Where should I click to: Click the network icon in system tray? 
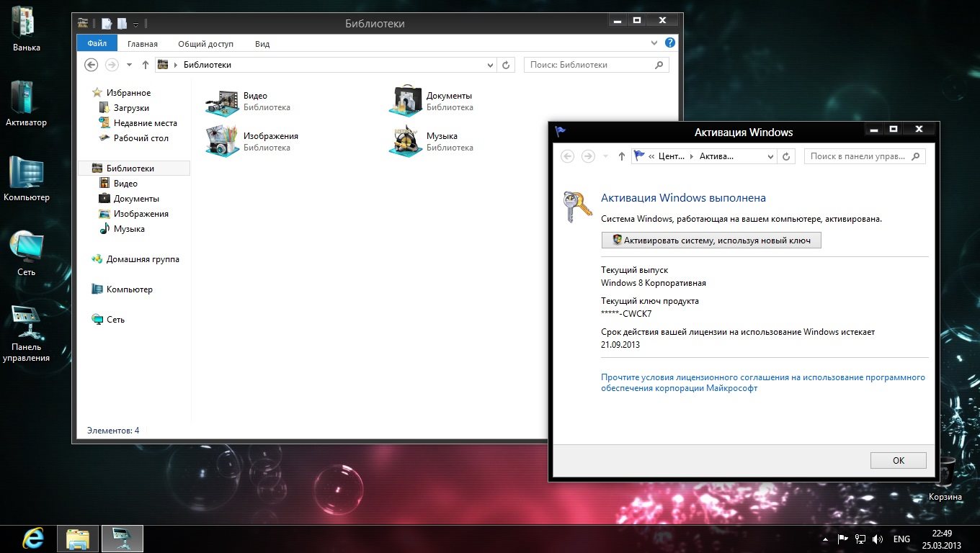tap(860, 539)
